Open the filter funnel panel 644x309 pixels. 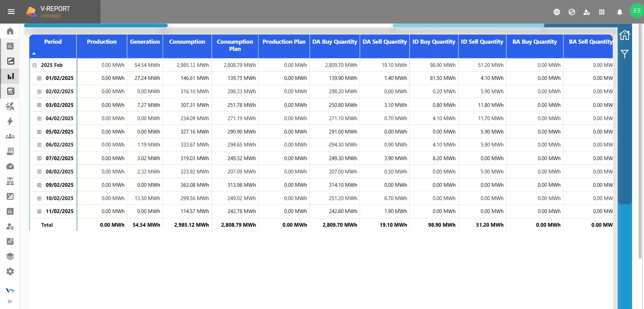tap(625, 54)
